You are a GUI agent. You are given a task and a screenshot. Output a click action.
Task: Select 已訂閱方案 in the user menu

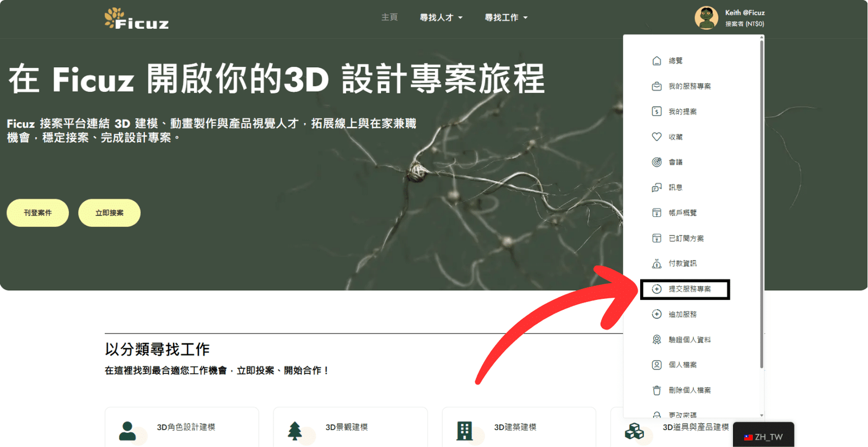click(x=686, y=239)
